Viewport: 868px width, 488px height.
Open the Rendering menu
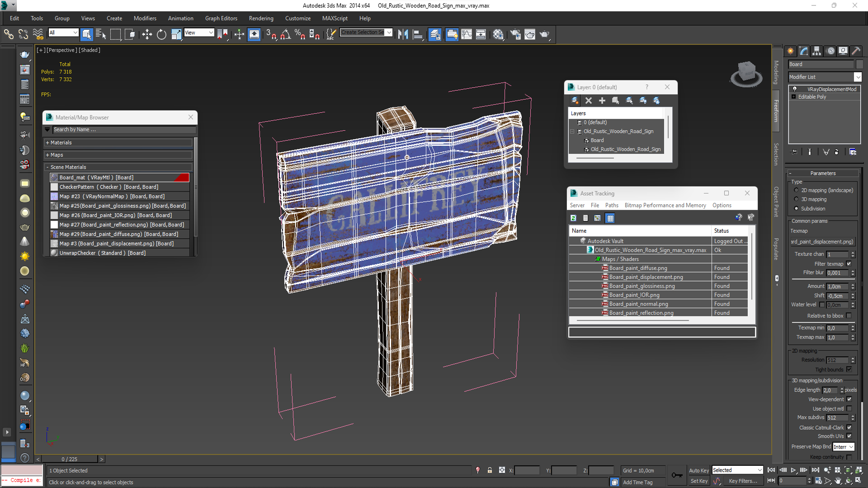coord(261,19)
